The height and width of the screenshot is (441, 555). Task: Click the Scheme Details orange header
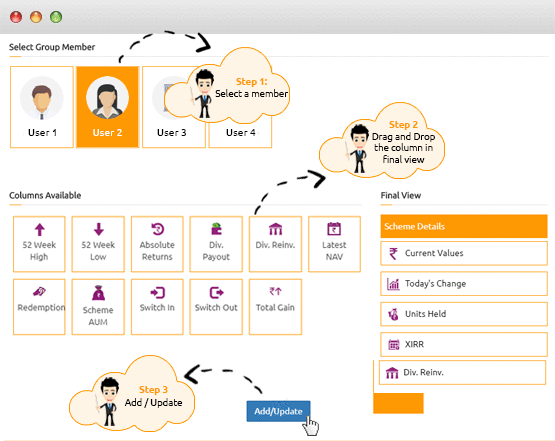coord(464,226)
